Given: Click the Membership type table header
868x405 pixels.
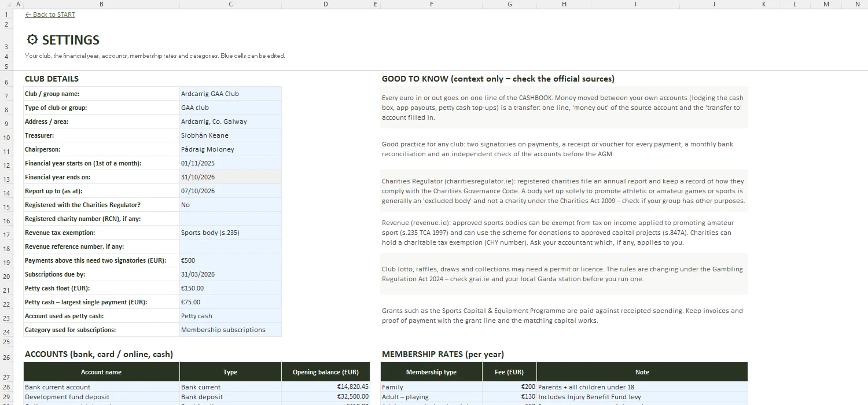Looking at the screenshot, I should [431, 372].
